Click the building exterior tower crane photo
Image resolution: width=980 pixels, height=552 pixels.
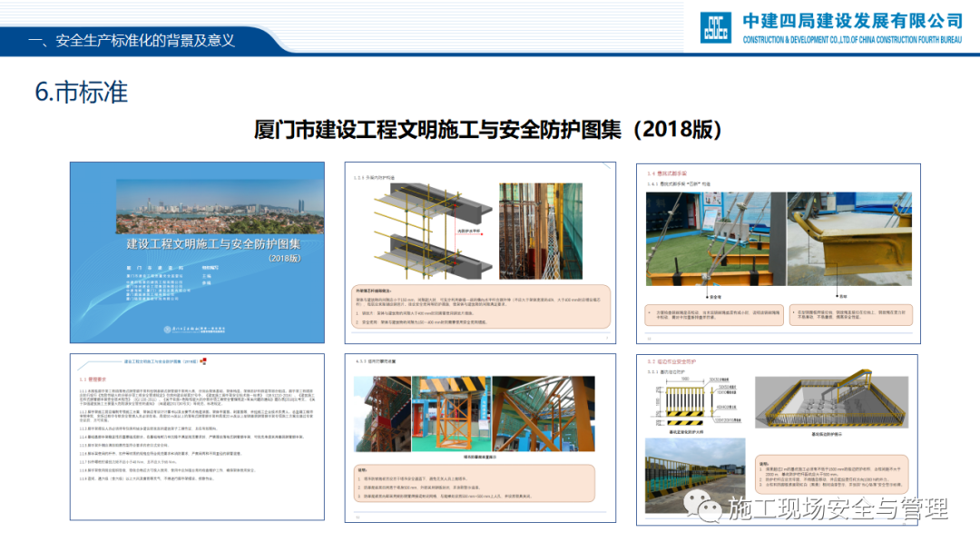(x=383, y=414)
